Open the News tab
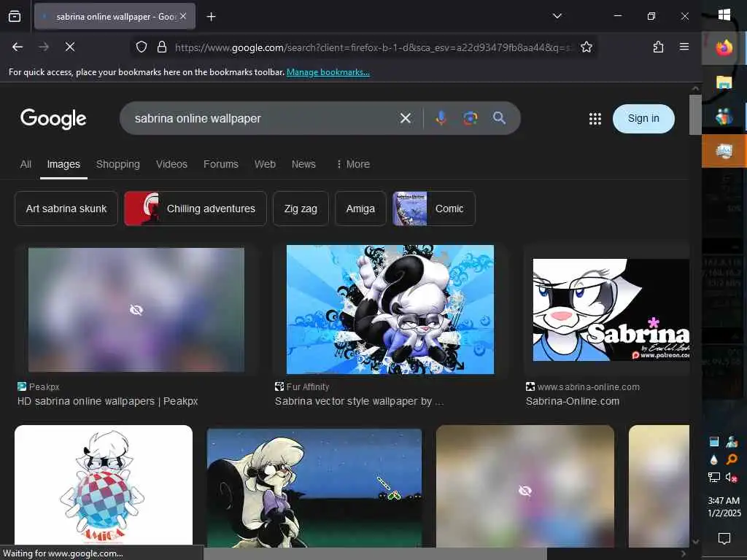747x560 pixels. (303, 164)
